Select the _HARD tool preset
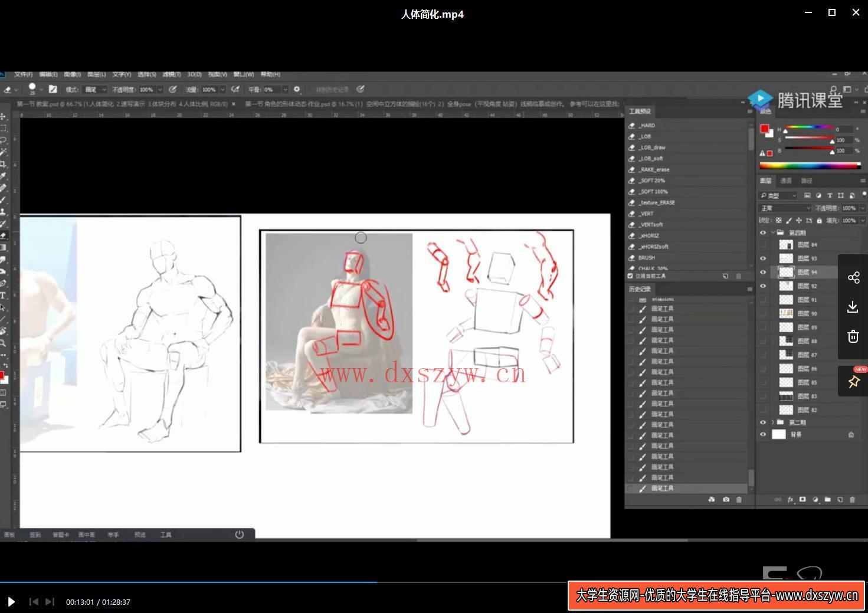 click(x=687, y=126)
